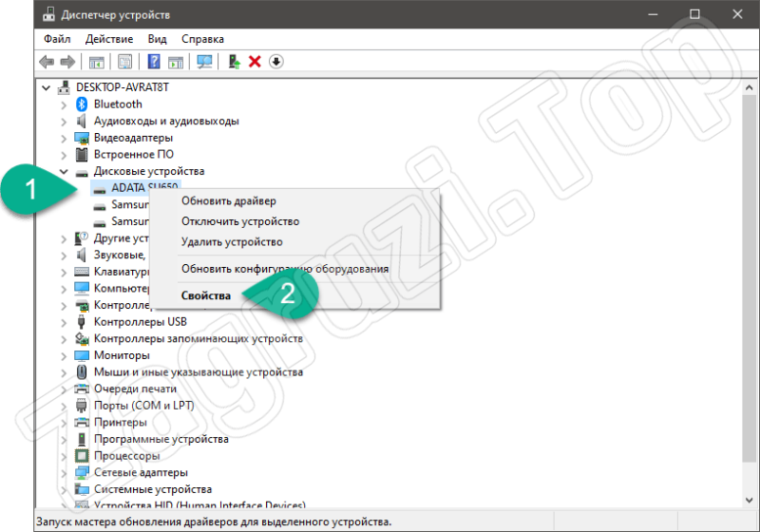
Task: Expand the Bluetooth category
Action: coord(64,104)
